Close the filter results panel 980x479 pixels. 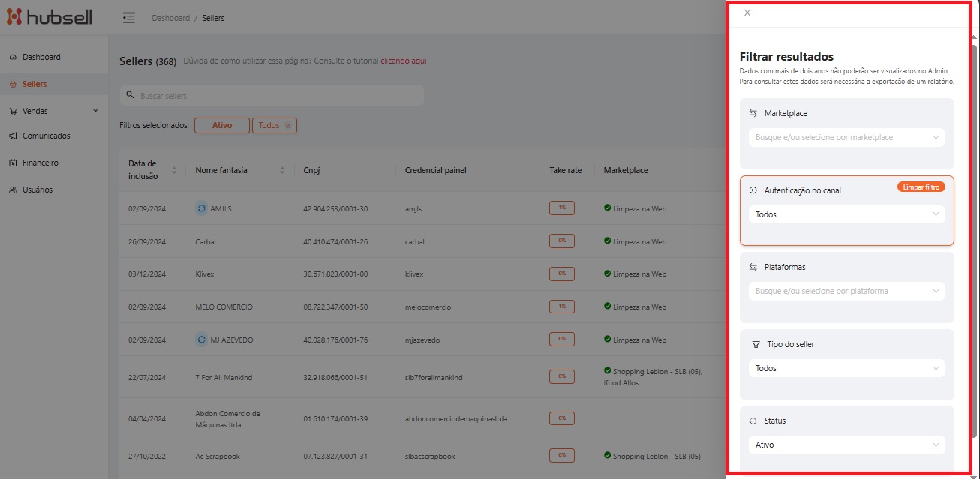coord(747,13)
